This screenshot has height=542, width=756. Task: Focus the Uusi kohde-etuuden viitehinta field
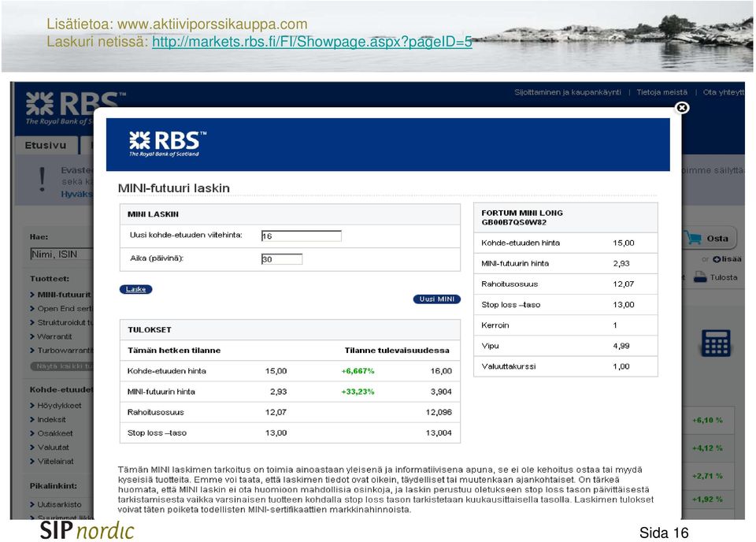click(x=302, y=236)
